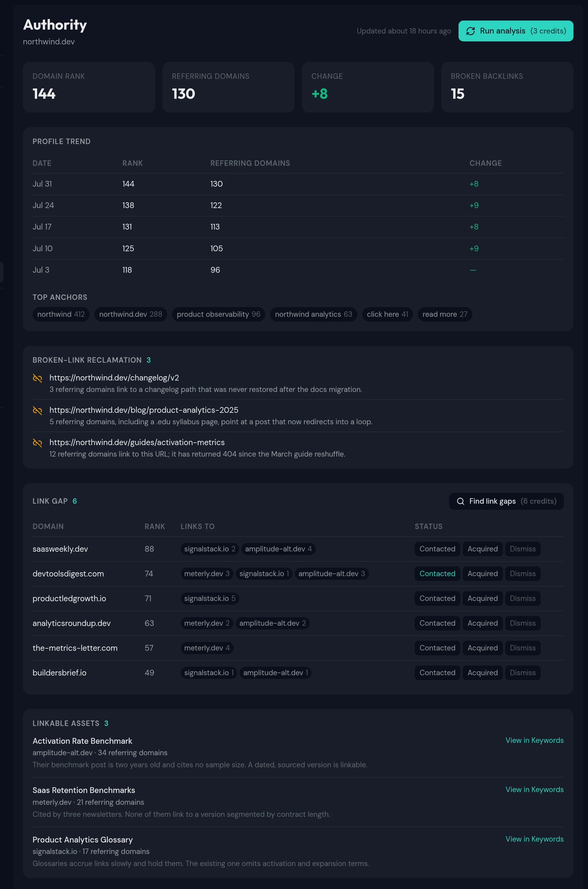
Task: Mark analyticsroundup.dev as Contacted
Action: 437,623
